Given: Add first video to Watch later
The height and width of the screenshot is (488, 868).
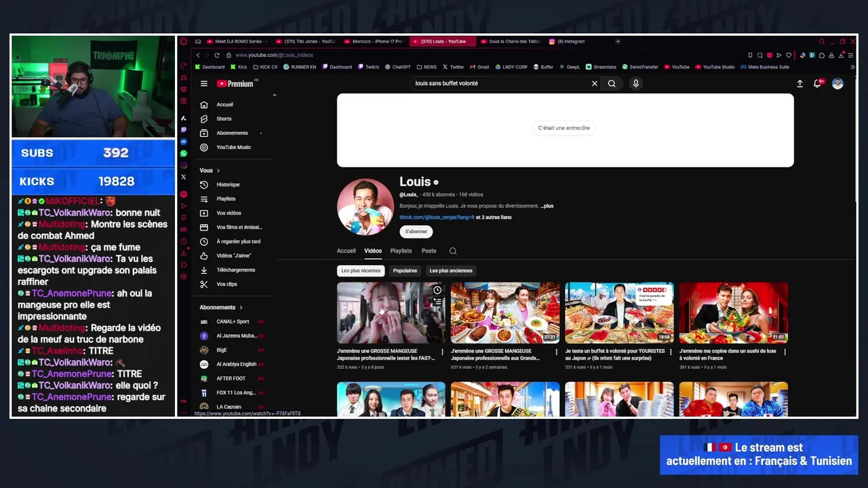Looking at the screenshot, I should [x=437, y=290].
